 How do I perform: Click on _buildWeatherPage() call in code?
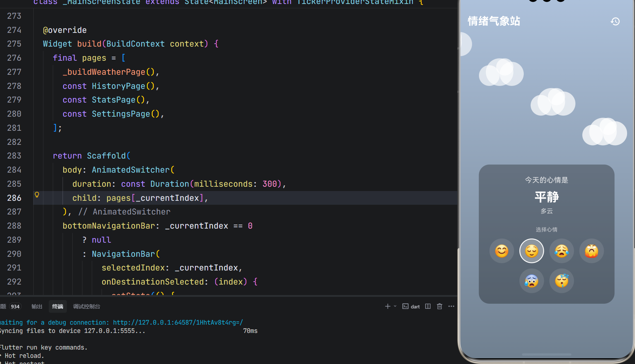[109, 72]
